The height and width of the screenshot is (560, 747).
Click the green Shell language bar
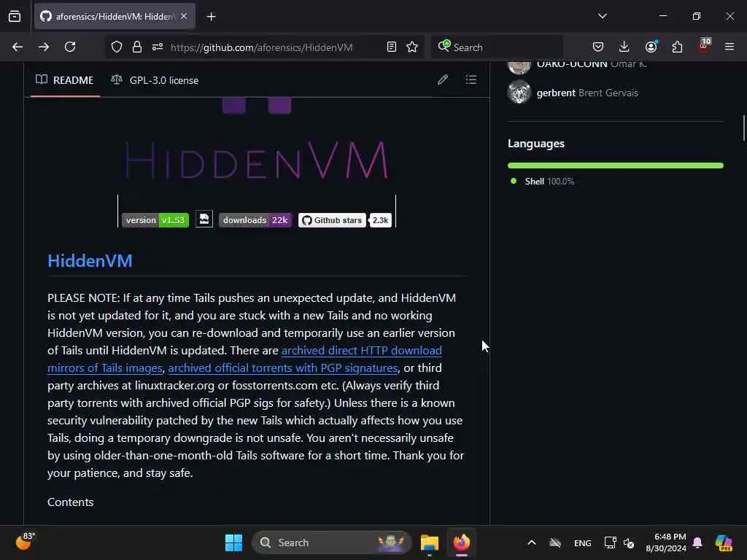point(616,166)
